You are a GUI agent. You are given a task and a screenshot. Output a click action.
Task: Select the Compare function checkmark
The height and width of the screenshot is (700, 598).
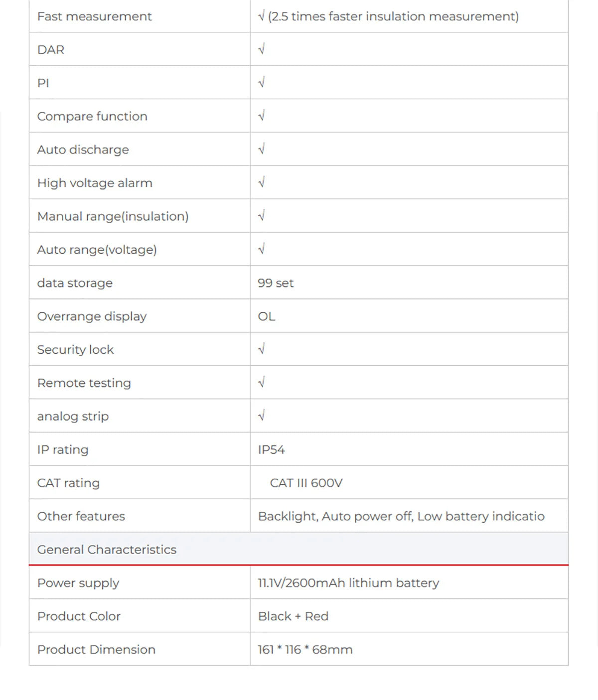(x=262, y=116)
